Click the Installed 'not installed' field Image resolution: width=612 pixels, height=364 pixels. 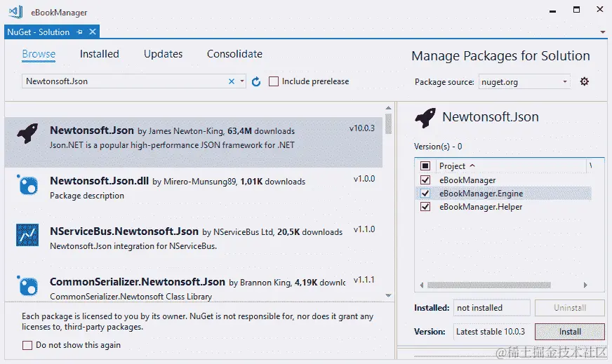(491, 308)
